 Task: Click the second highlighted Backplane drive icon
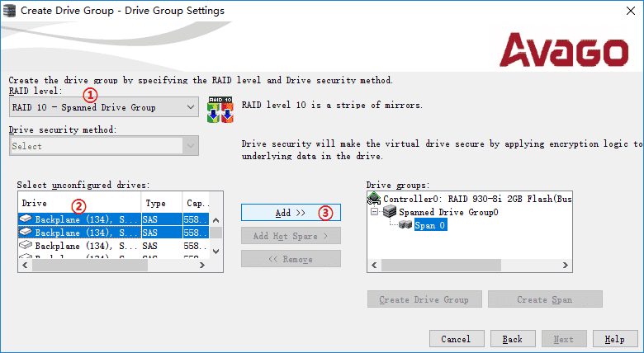26,232
